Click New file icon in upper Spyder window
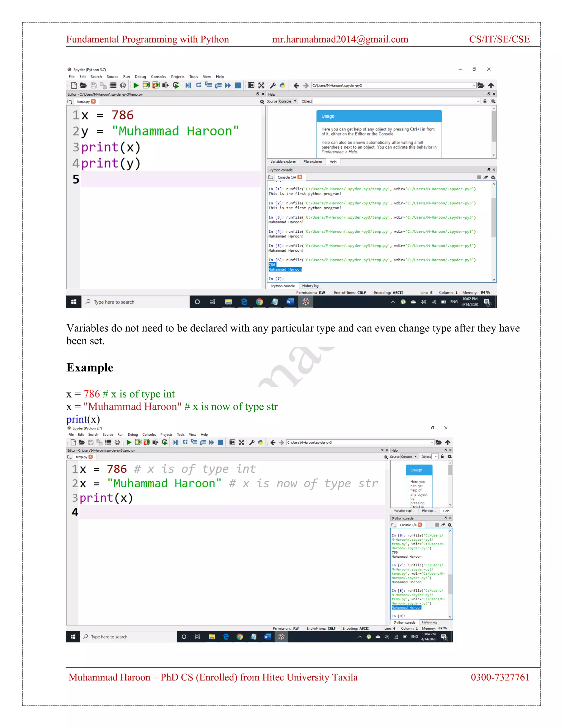Screen dimensions: 563x728 click(74, 85)
